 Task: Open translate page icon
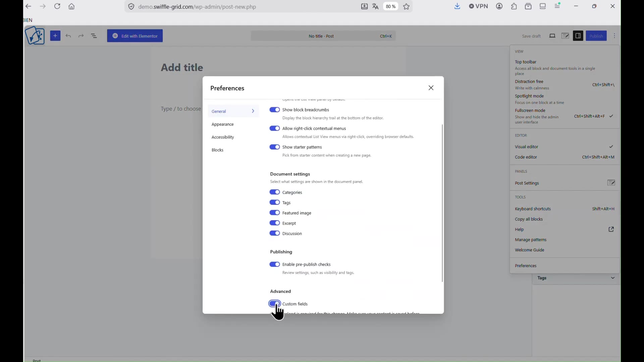click(376, 6)
